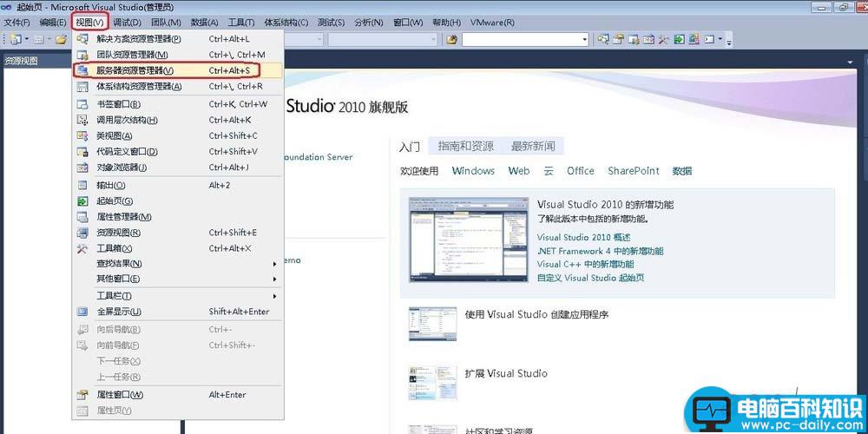This screenshot has height=434, width=868.
Task: Click the New Project toolbar icon
Action: click(x=16, y=39)
